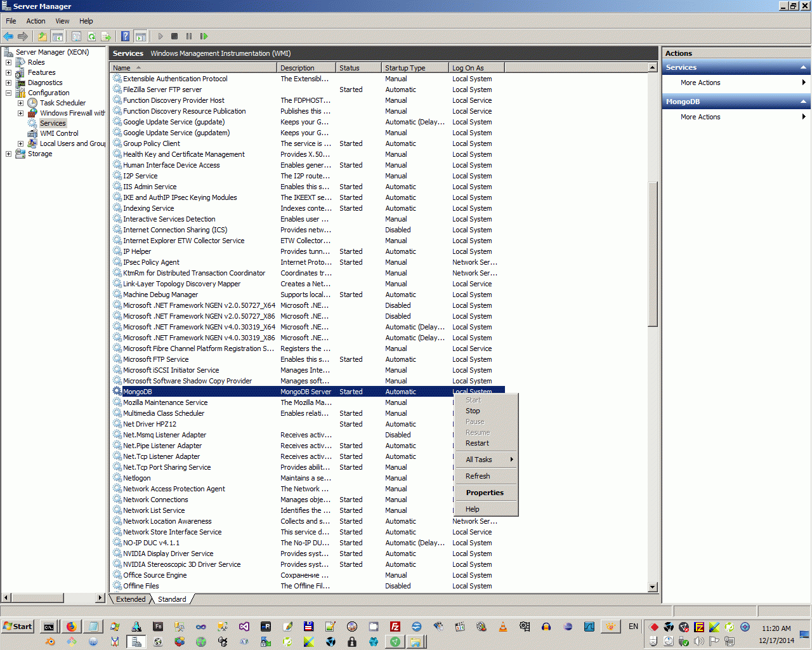Click the Pause Service toolbar icon
Image resolution: width=812 pixels, height=650 pixels.
tap(189, 36)
